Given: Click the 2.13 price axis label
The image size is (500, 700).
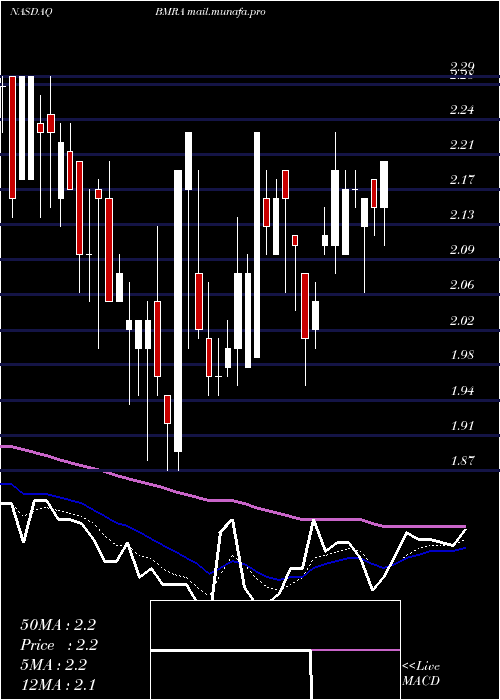Looking at the screenshot, I should click(462, 215).
